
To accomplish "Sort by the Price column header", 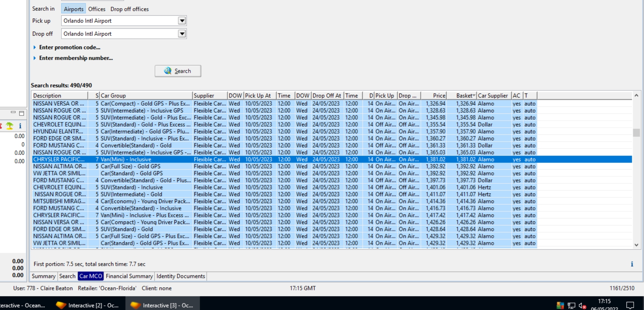I will [x=434, y=96].
